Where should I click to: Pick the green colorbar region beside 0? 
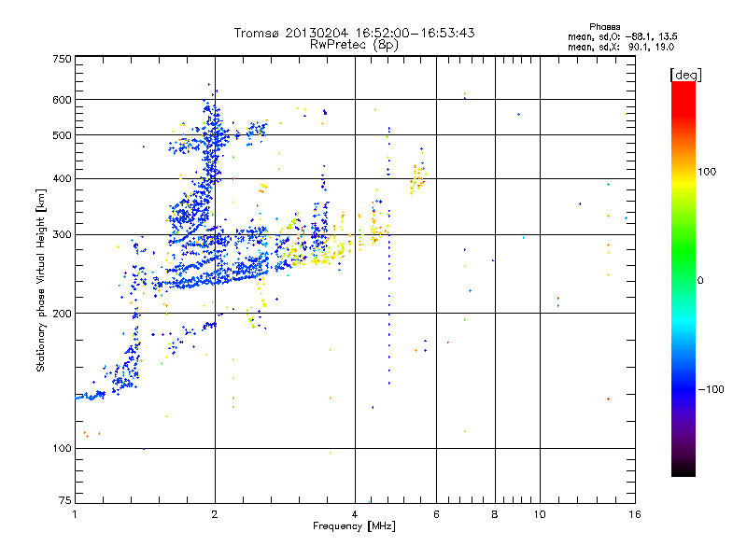pos(683,279)
